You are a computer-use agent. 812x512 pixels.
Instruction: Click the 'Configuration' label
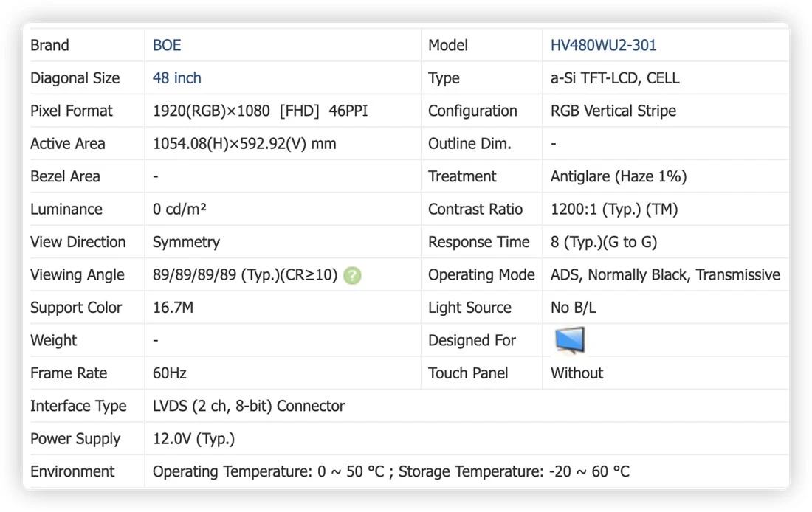pyautogui.click(x=472, y=111)
